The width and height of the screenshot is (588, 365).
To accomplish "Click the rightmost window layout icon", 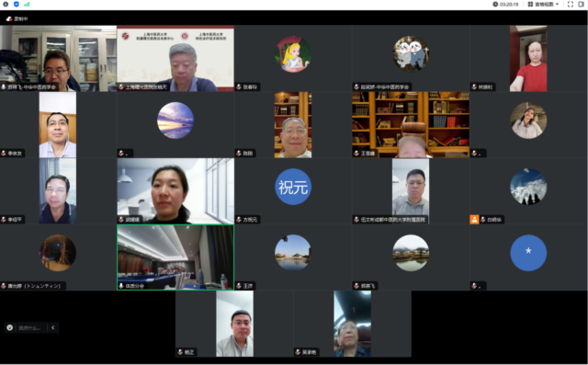I will point(582,4).
